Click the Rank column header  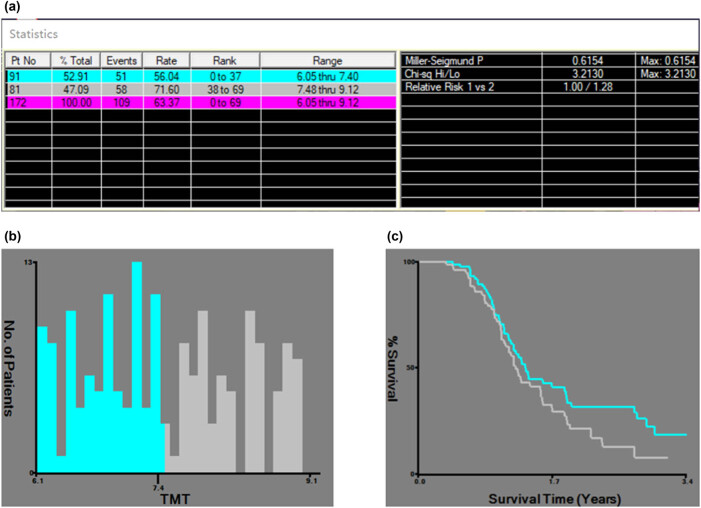point(225,60)
